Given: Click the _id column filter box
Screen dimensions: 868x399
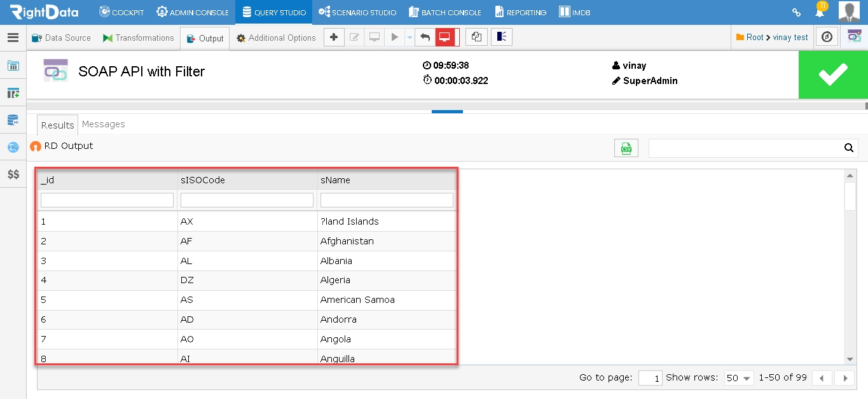Looking at the screenshot, I should tap(107, 200).
